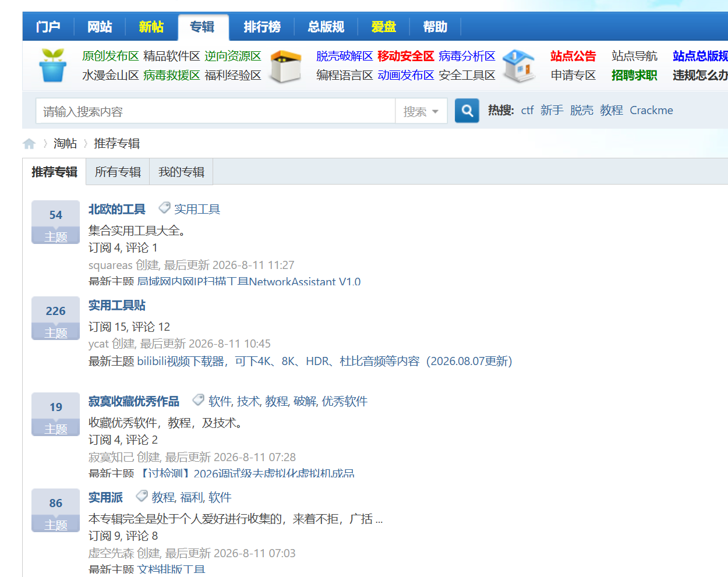Click the 54 主题 count badge
The height and width of the screenshot is (577, 728).
[x=56, y=222]
